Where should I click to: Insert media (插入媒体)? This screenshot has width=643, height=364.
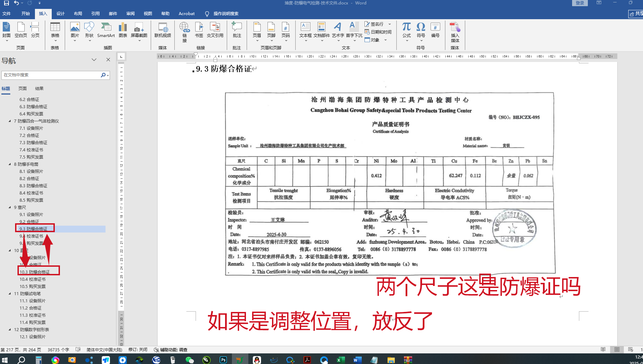(455, 33)
